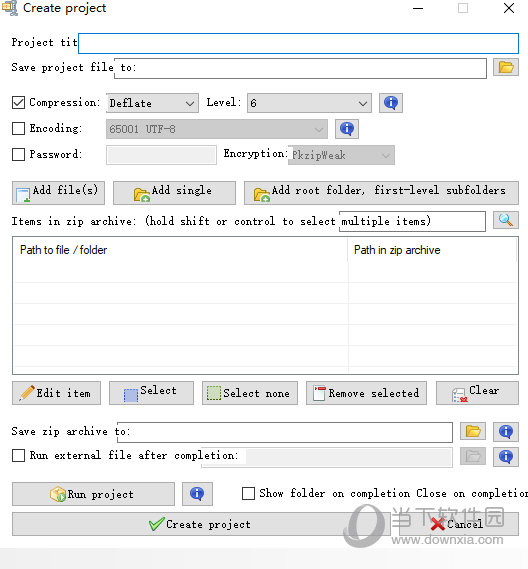The width and height of the screenshot is (528, 569).
Task: Click the Select button
Action: 151,393
